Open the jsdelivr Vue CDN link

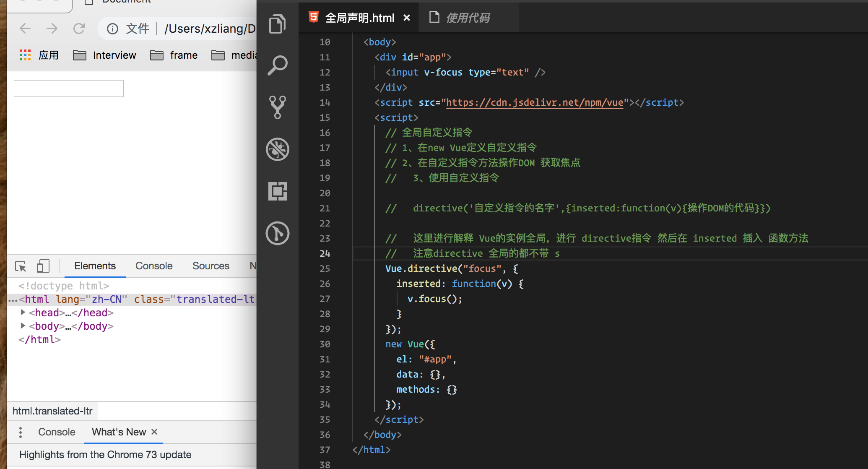point(535,102)
